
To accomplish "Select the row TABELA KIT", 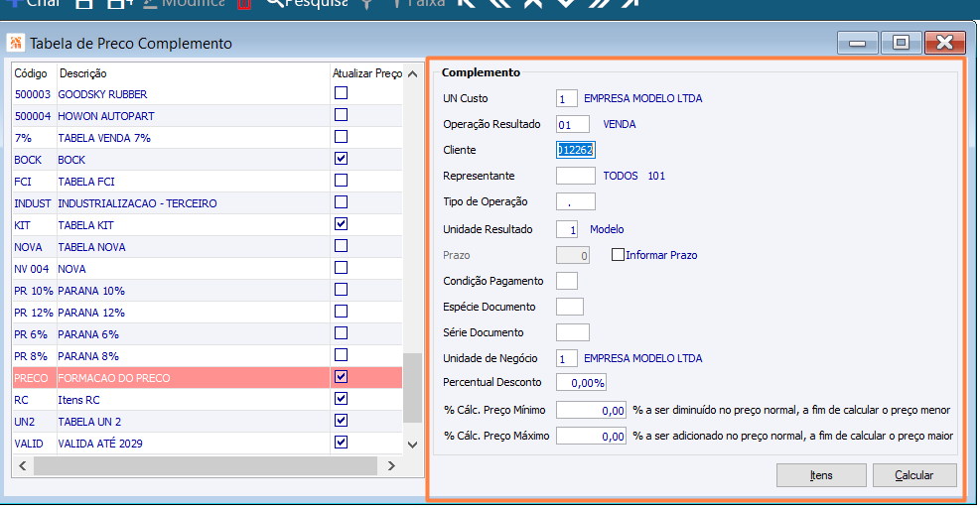I will point(208,225).
